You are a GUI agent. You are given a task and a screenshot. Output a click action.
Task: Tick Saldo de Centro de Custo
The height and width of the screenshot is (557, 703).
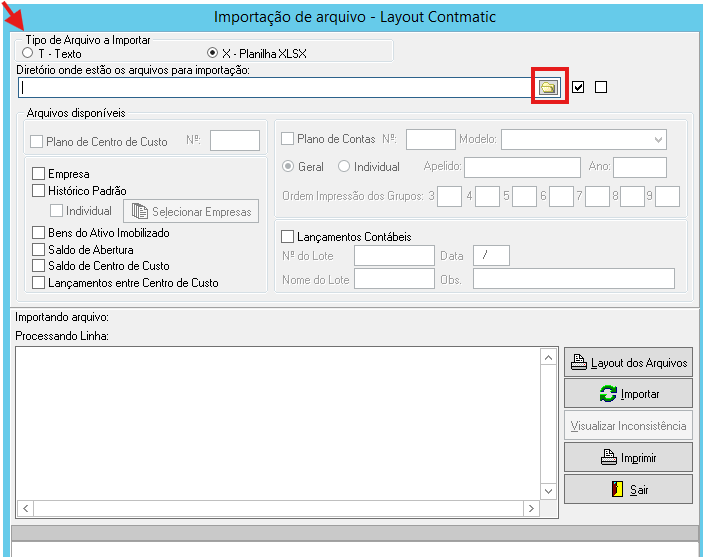39,265
